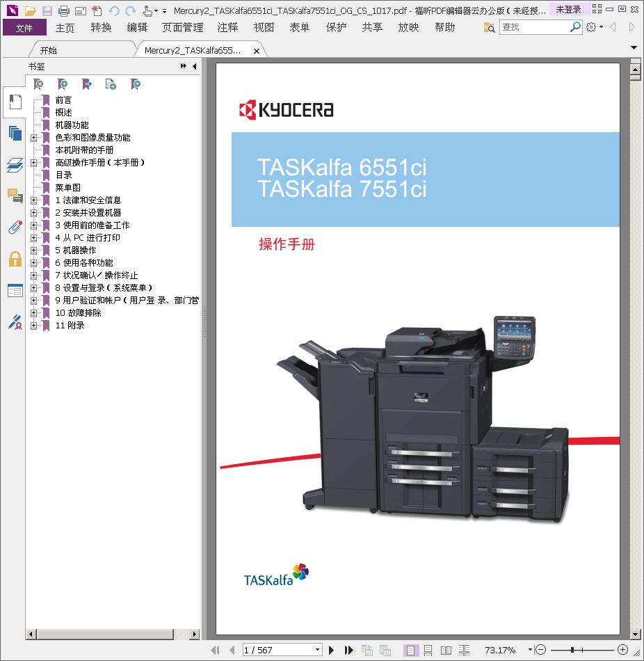Go to the first page of the document

click(x=215, y=650)
